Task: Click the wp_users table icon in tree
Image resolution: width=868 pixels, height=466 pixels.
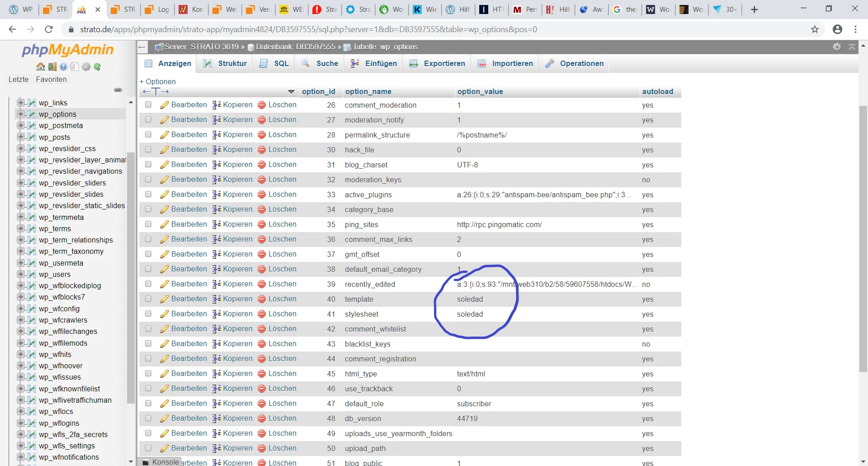Action: click(31, 274)
